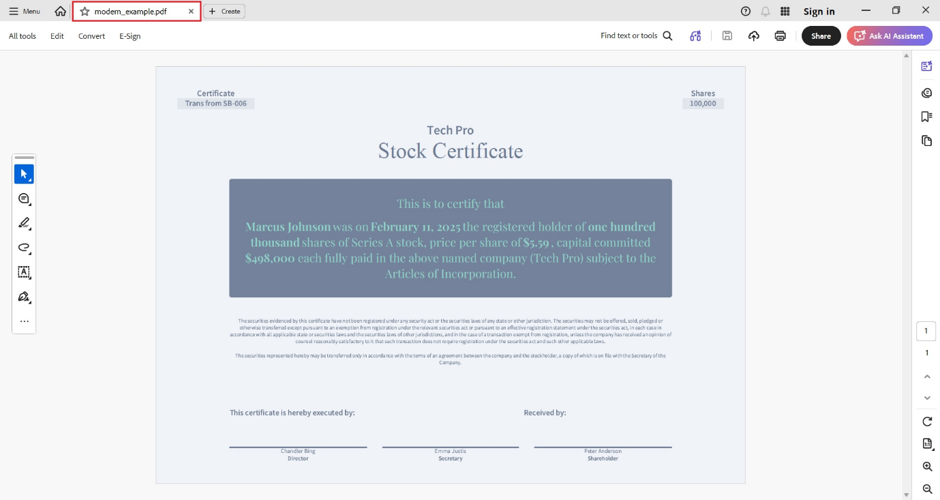The height and width of the screenshot is (500, 940).
Task: Open notifications bell icon
Action: [x=766, y=11]
